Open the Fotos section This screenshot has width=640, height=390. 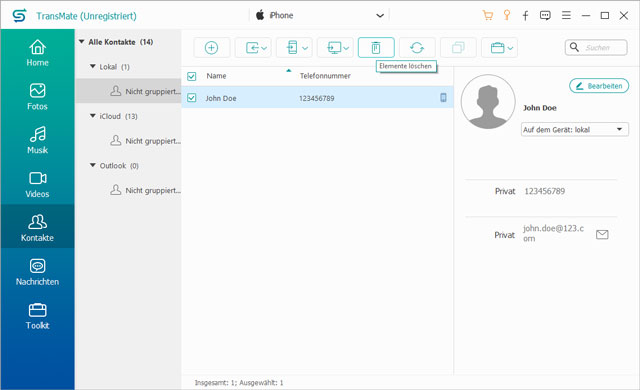click(37, 97)
